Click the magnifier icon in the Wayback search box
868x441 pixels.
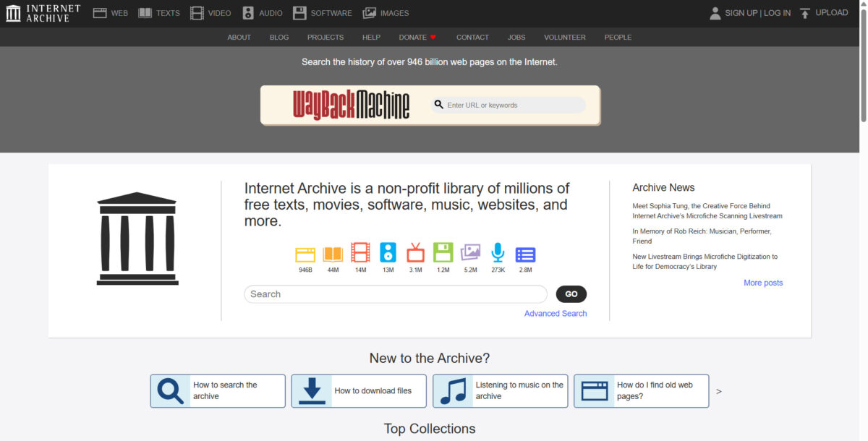pos(438,105)
